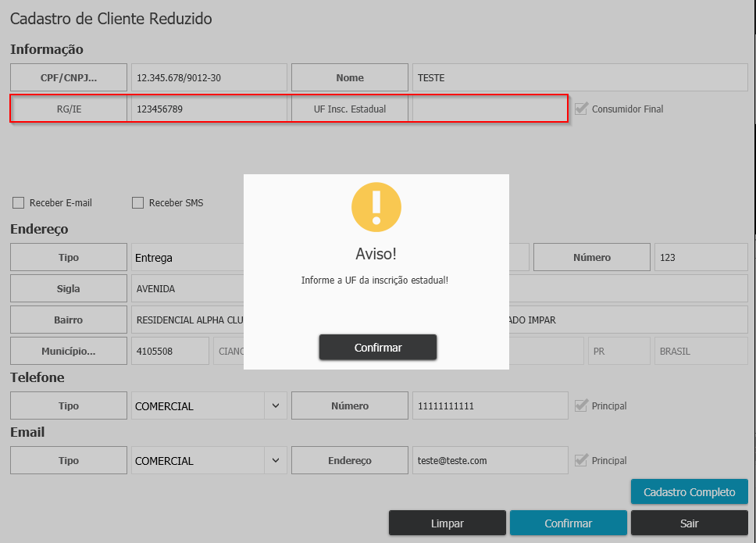Screen dimensions: 756x543
Task: Expand the Email Tipo dropdown arrow
Action: [x=275, y=461]
